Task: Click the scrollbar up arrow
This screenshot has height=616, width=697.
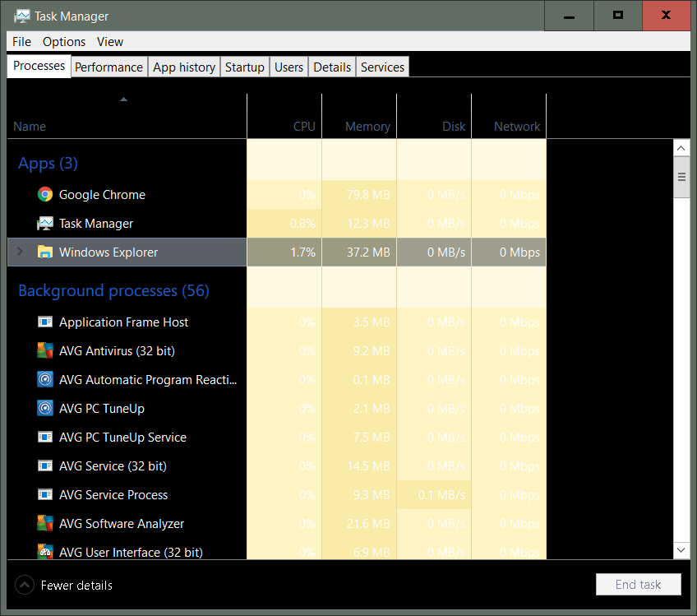Action: 681,148
